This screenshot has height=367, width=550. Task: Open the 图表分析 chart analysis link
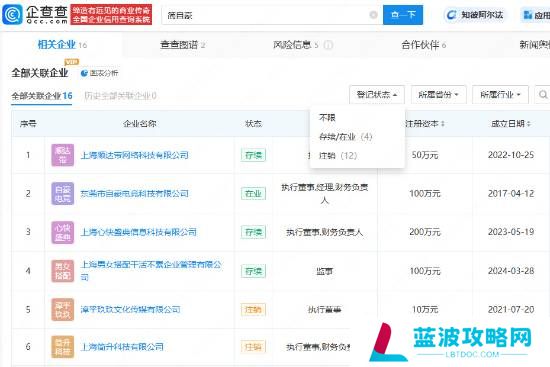(x=99, y=73)
